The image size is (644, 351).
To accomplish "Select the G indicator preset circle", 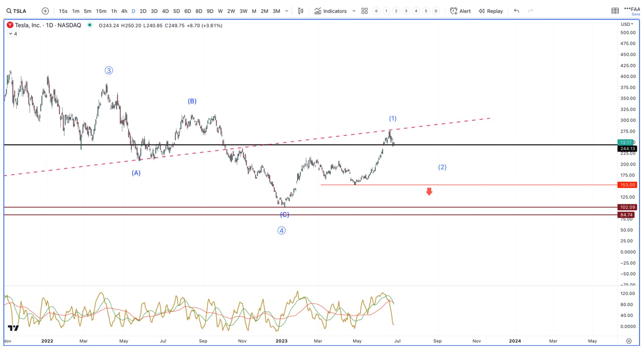I will [436, 11].
